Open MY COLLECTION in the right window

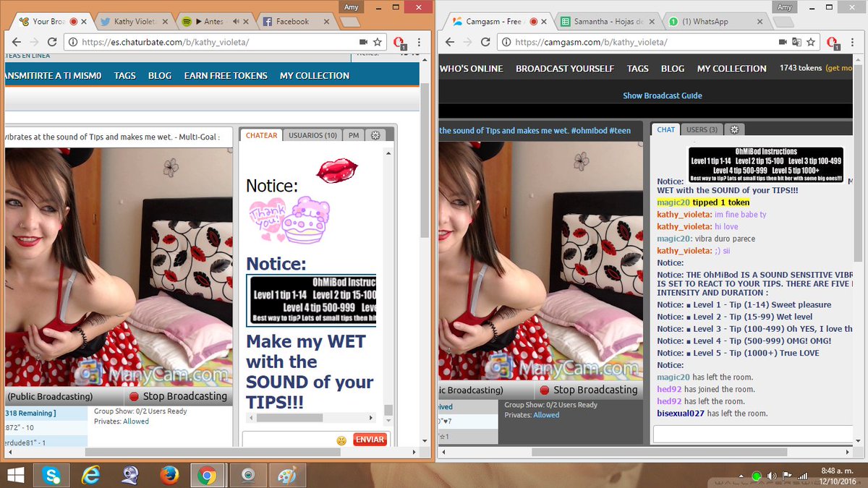[x=732, y=69]
